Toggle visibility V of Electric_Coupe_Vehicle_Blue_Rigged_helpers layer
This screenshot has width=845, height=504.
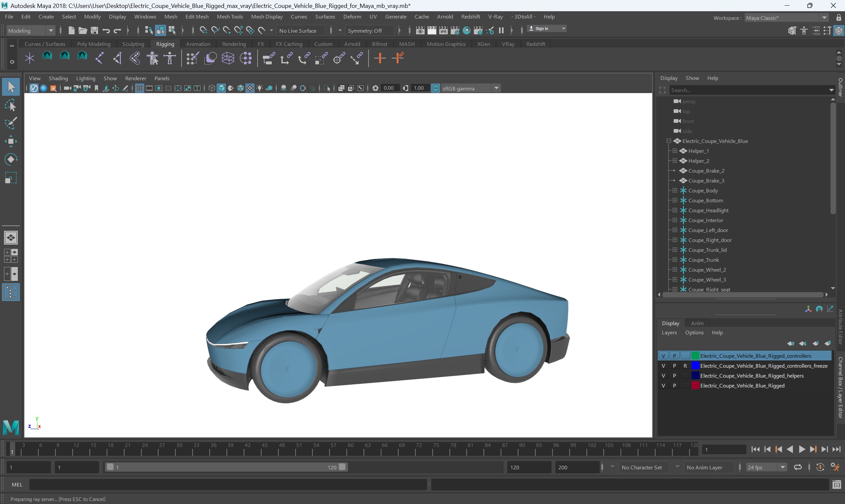[x=663, y=376]
